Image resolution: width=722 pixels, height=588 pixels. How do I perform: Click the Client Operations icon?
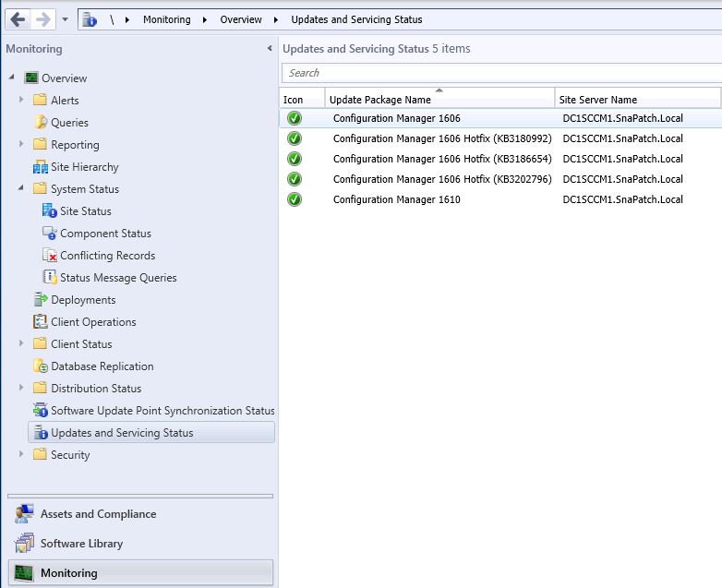click(40, 321)
